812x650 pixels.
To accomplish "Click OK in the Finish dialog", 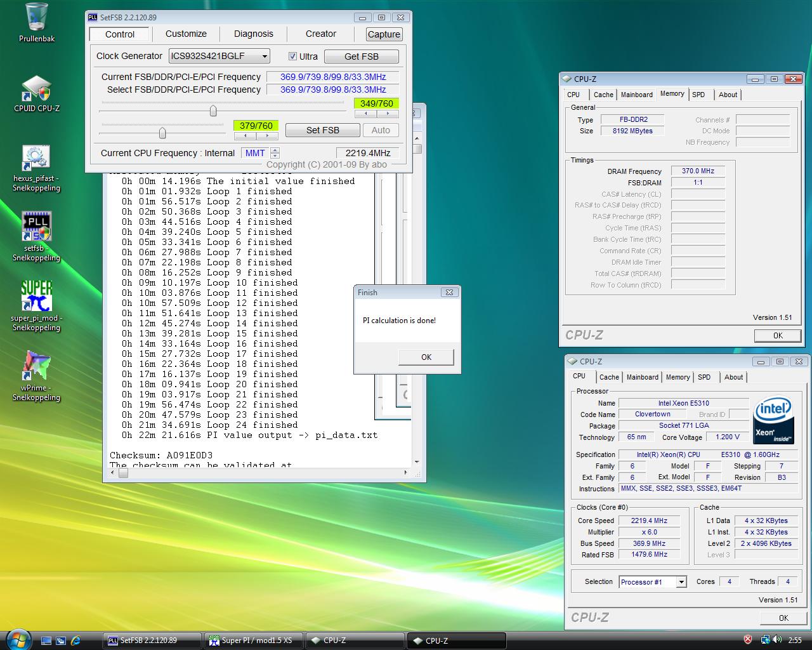I will 426,357.
